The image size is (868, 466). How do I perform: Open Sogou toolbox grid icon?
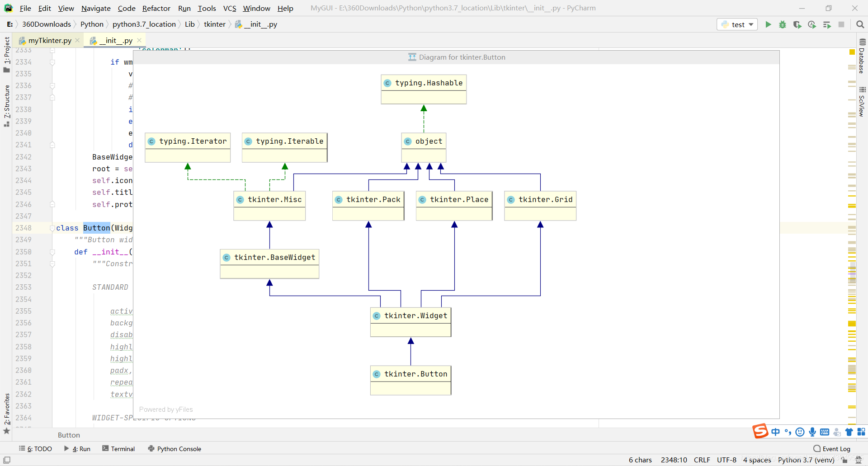[861, 432]
